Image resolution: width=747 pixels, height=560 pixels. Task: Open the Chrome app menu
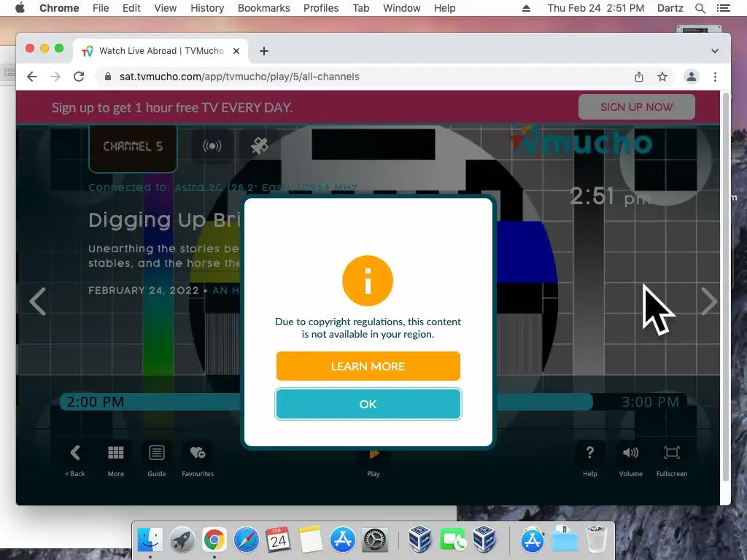[59, 8]
